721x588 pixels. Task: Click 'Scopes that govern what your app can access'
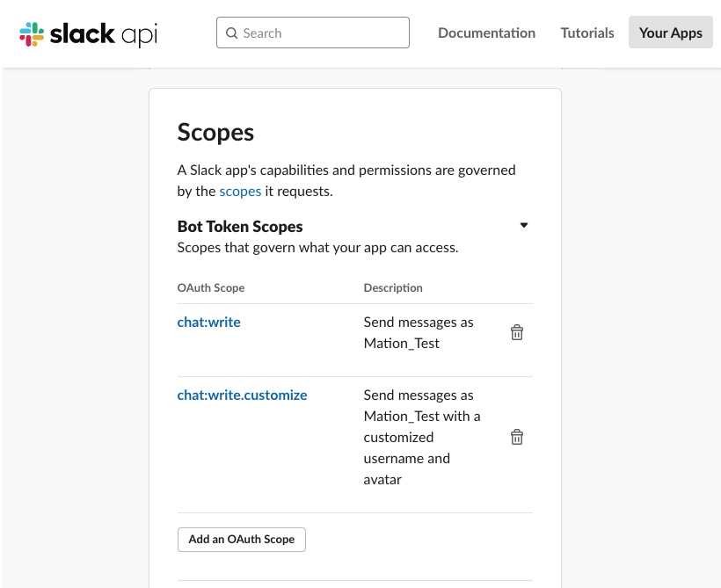[x=317, y=247]
